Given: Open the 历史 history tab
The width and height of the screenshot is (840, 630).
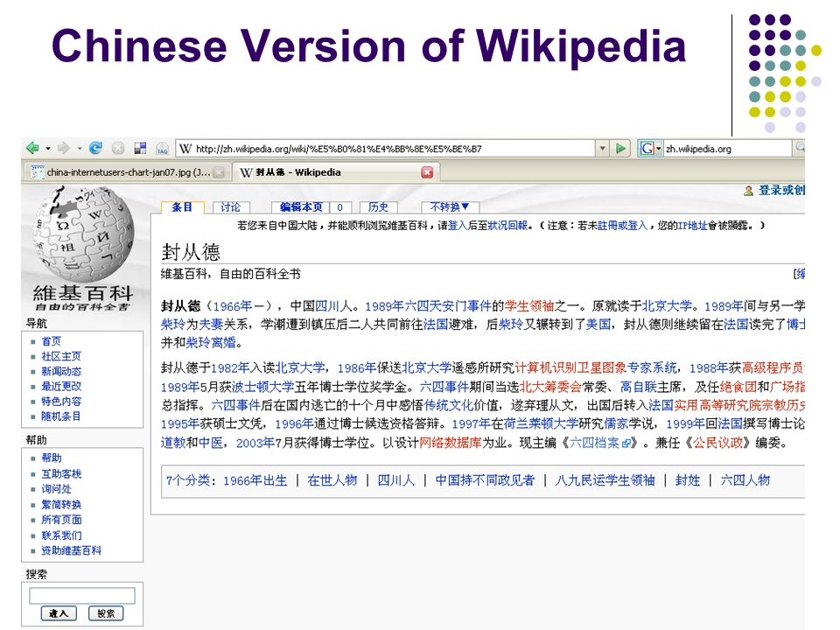Looking at the screenshot, I should [x=378, y=206].
